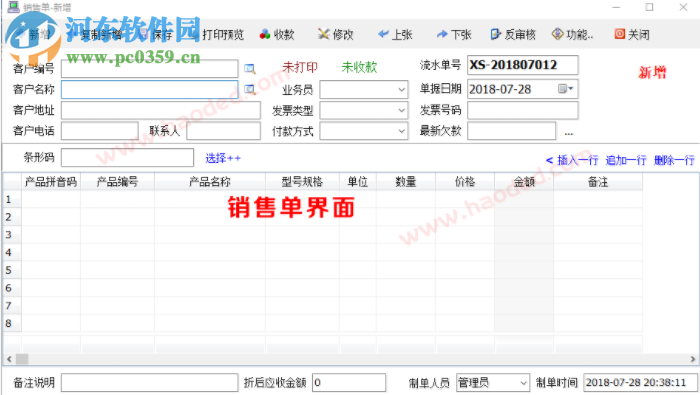The height and width of the screenshot is (395, 700).
Task: Select grid row 8 header
Action: tap(12, 323)
